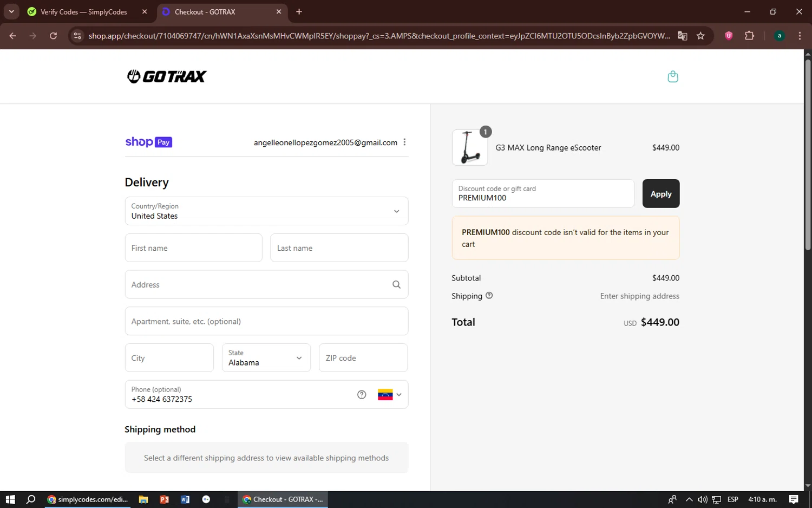Open the Windows Start menu
Screen dimensions: 812x508
(10, 499)
